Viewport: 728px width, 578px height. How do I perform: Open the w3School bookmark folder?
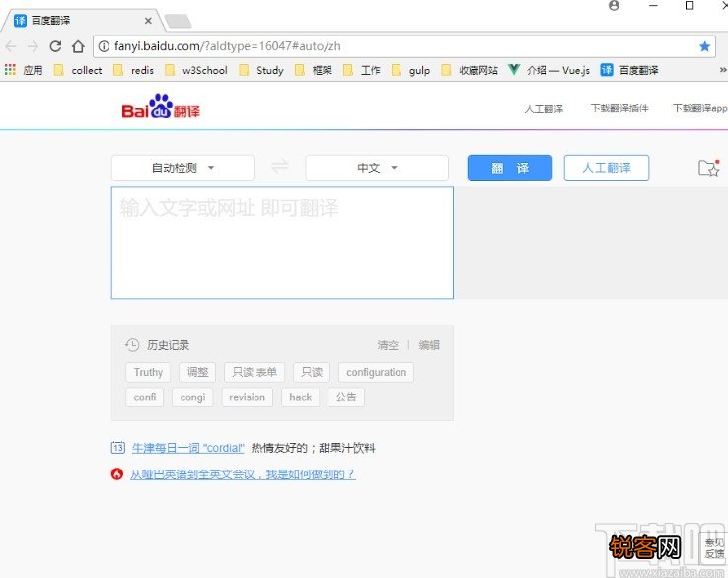(x=196, y=70)
